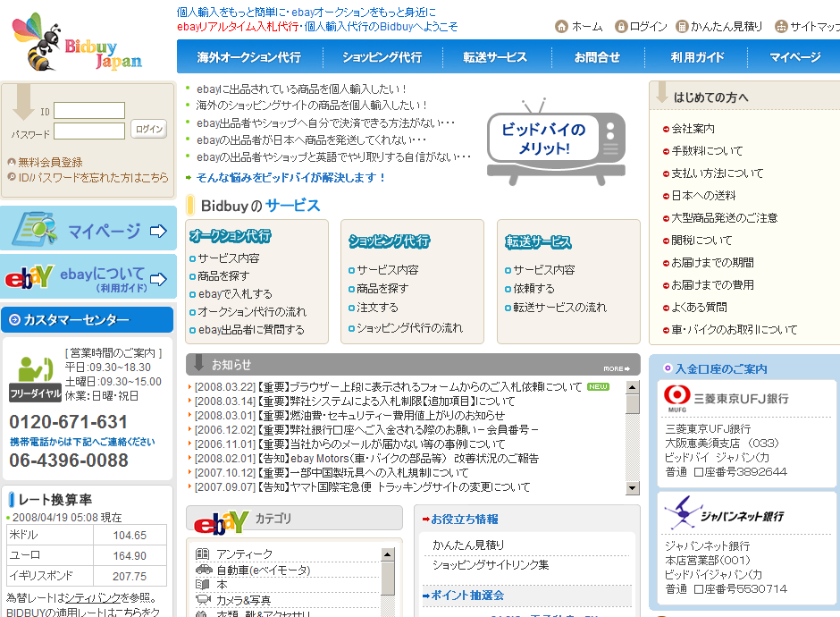Click シティバンク link under rate table
Screen dimensions: 840x617
[x=91, y=597]
